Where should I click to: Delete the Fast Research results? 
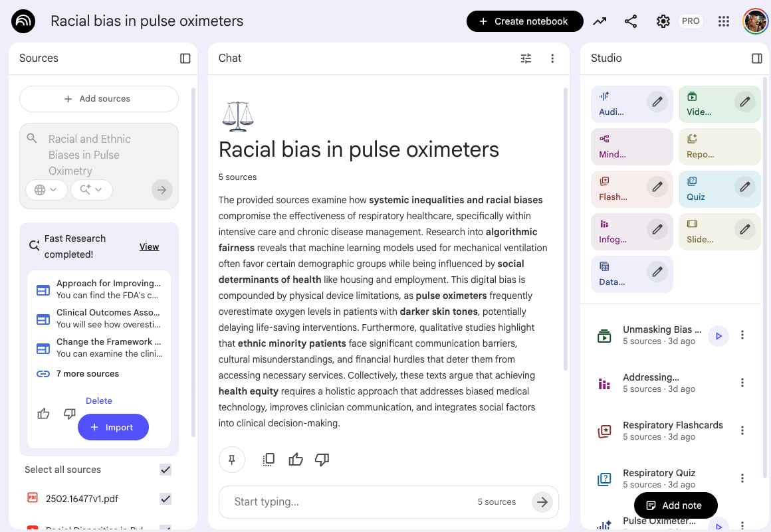point(99,401)
